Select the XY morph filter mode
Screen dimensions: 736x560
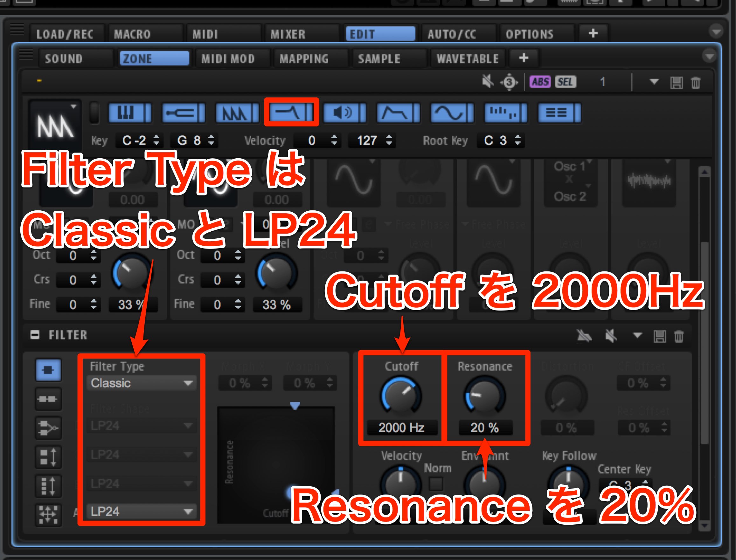pos(48,515)
